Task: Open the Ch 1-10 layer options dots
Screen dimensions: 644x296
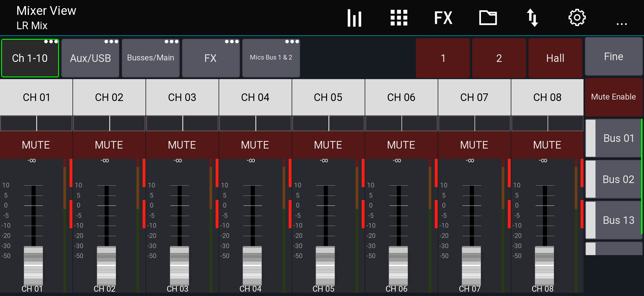Action: [x=51, y=41]
